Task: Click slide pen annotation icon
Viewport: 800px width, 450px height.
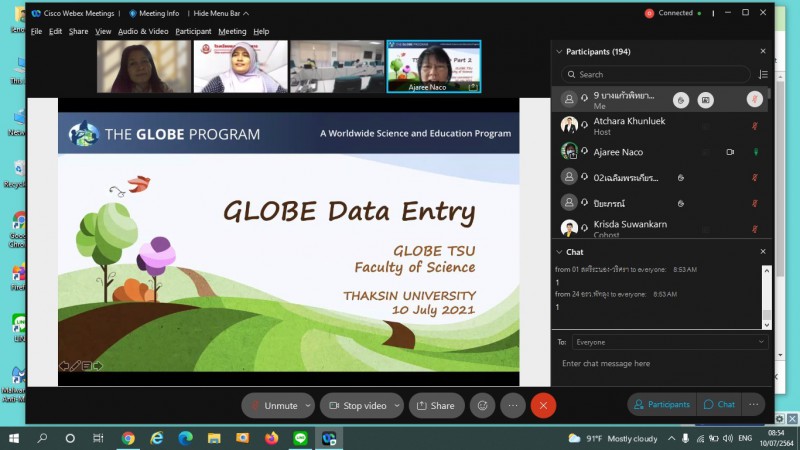Action: coord(76,365)
